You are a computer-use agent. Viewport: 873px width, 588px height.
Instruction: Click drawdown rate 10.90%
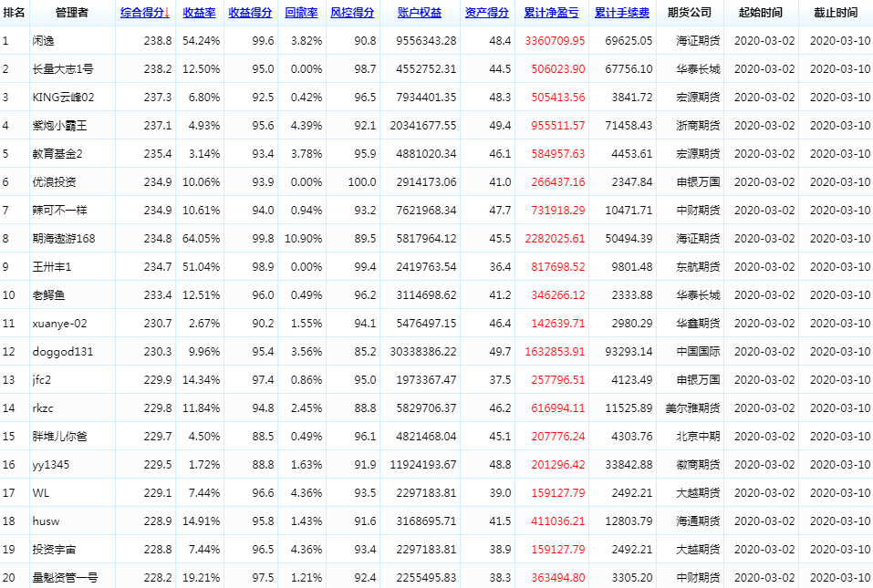tap(304, 239)
